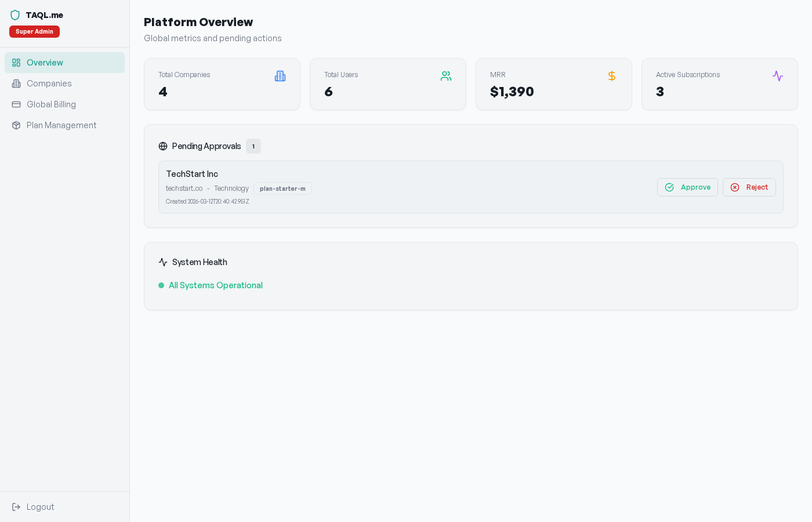Screen dimensions: 812x522
Task: Click the users icon on Total Users card
Action: pyautogui.click(x=446, y=75)
